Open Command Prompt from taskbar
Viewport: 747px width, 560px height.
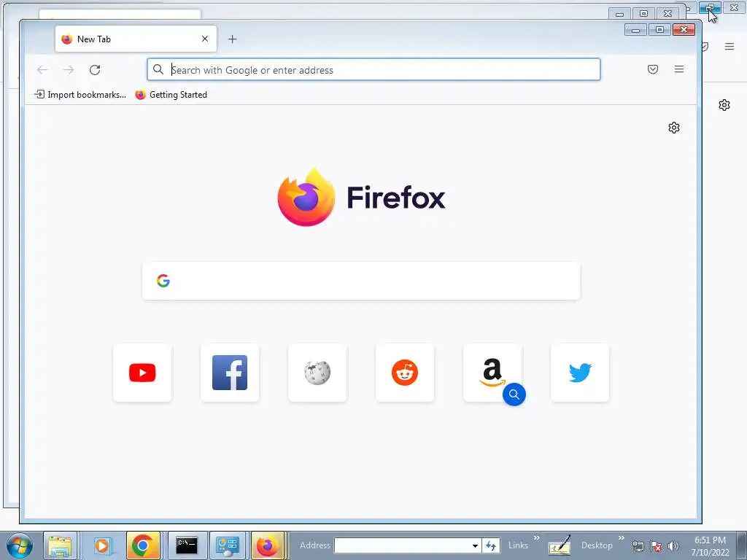[x=187, y=545]
